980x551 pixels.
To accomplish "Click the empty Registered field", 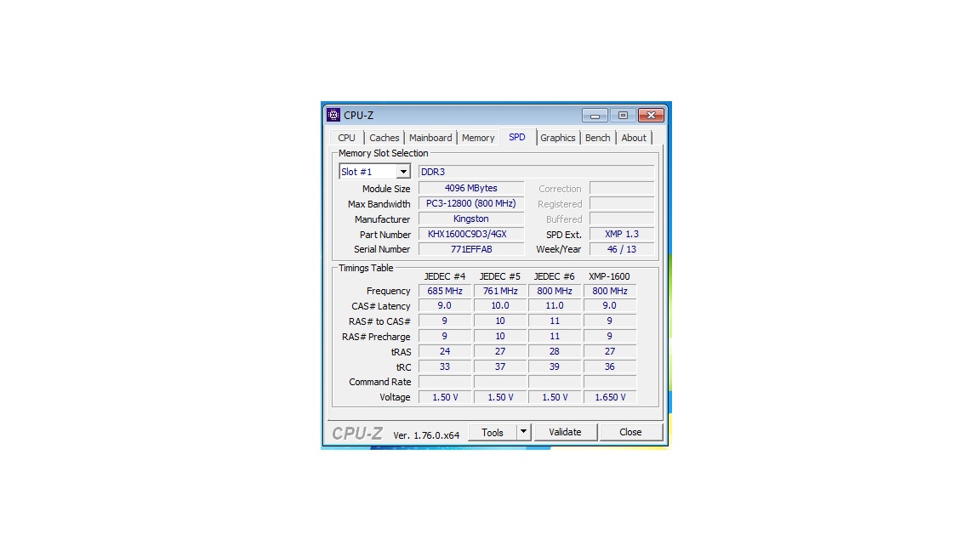I will click(x=622, y=204).
